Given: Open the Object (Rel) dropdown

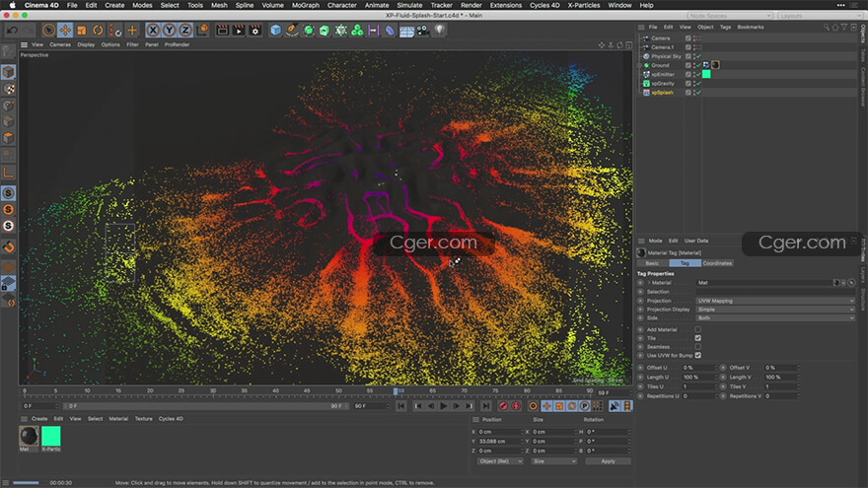Looking at the screenshot, I should pos(500,461).
